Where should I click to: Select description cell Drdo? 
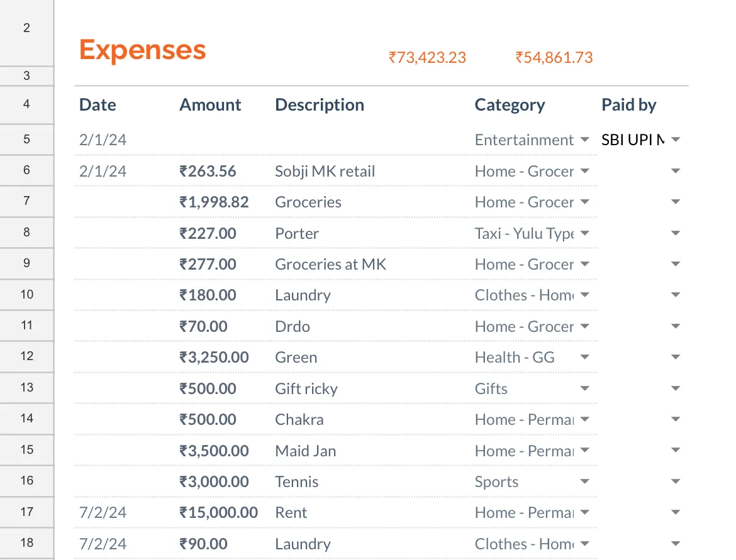pos(293,326)
